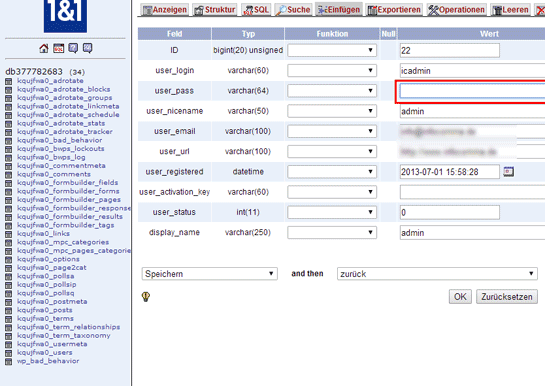Click the user_pass value field

click(x=472, y=91)
